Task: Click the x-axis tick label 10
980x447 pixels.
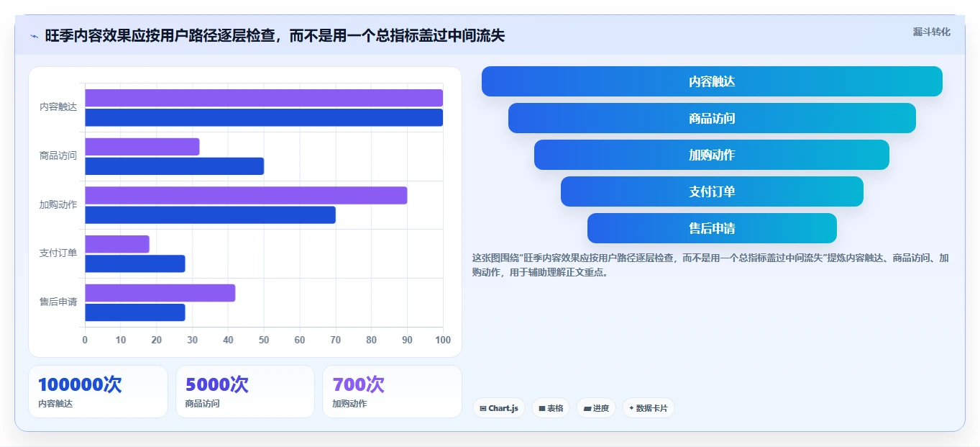Action: (121, 340)
